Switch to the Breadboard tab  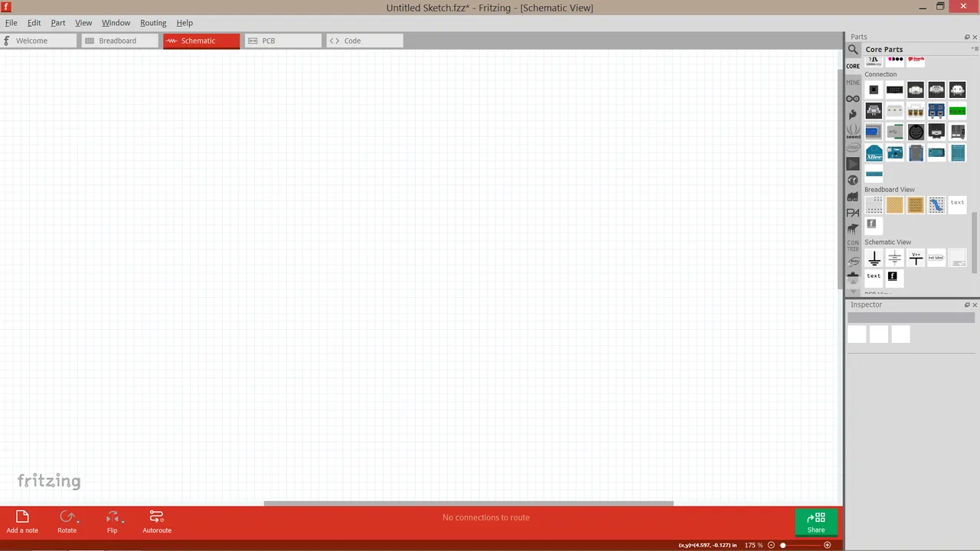[120, 41]
